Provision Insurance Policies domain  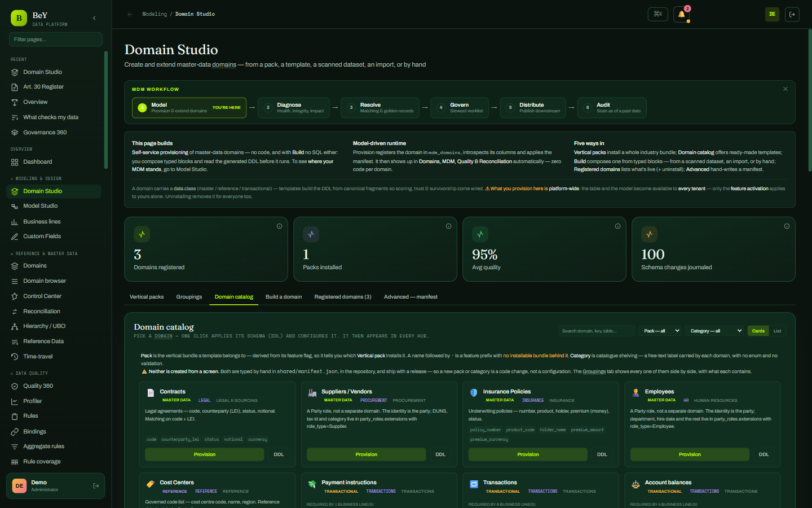pos(528,454)
